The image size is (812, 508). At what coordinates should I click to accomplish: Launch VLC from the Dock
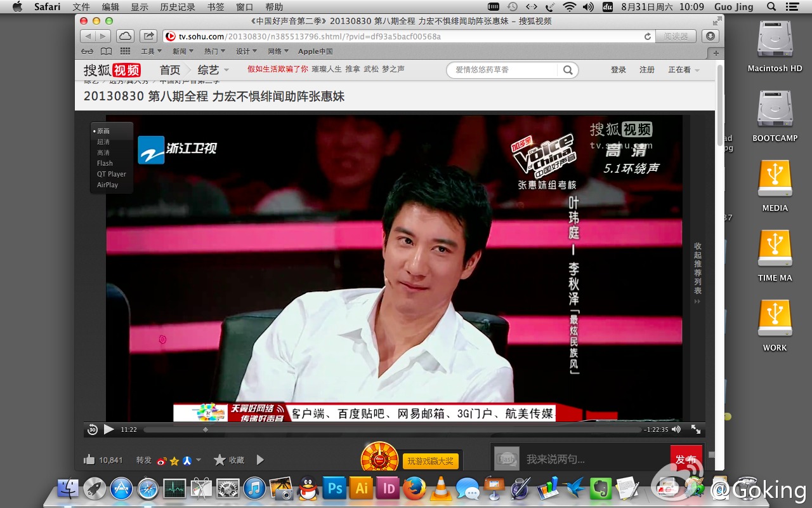pyautogui.click(x=440, y=488)
